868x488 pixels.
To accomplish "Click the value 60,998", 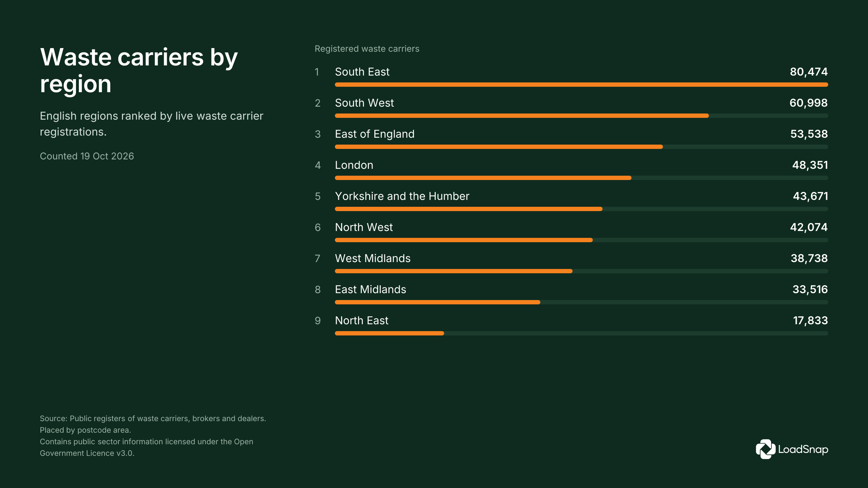I will (x=808, y=103).
